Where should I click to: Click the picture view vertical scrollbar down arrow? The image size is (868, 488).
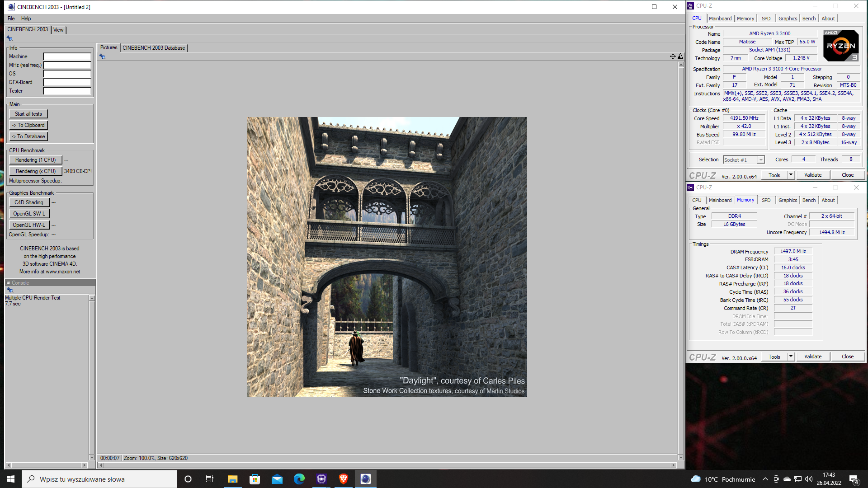[x=681, y=458]
